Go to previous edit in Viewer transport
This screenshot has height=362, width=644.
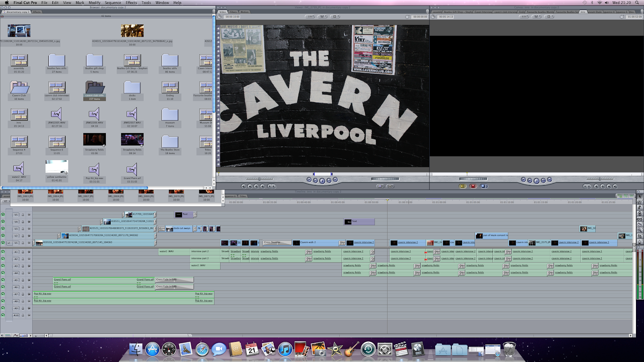309,180
